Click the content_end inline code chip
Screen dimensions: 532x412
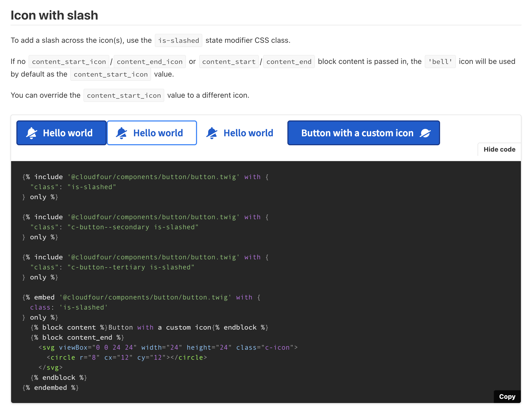point(289,62)
